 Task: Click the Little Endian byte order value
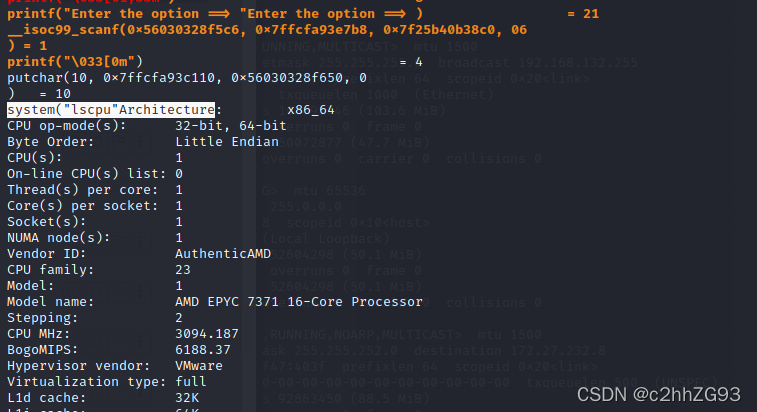227,142
